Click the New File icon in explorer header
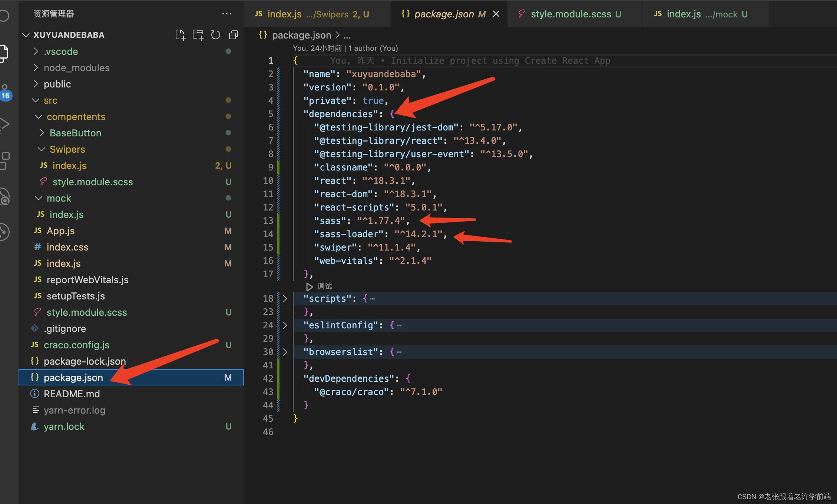Image resolution: width=837 pixels, height=504 pixels. click(180, 35)
